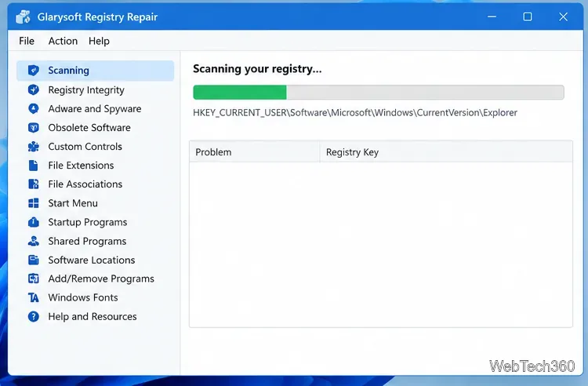Image resolution: width=588 pixels, height=386 pixels.
Task: Click inside the empty results list
Action: coord(381,244)
